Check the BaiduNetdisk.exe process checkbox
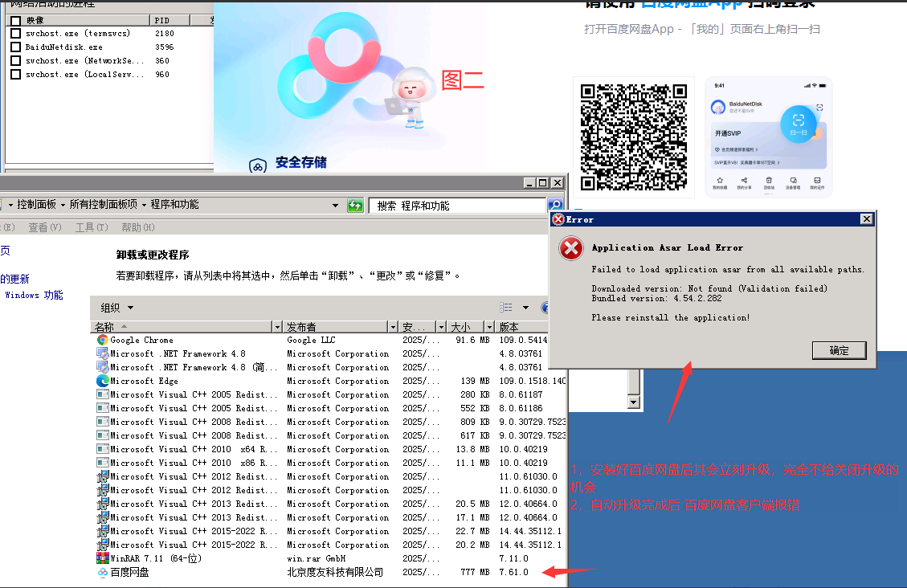The image size is (907, 588). pos(16,47)
